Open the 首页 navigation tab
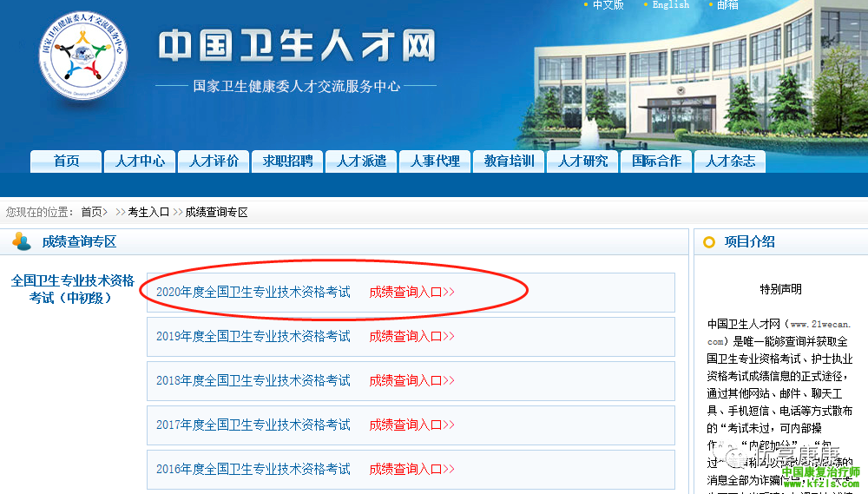Screen dimensions: 868x494 (x=66, y=161)
